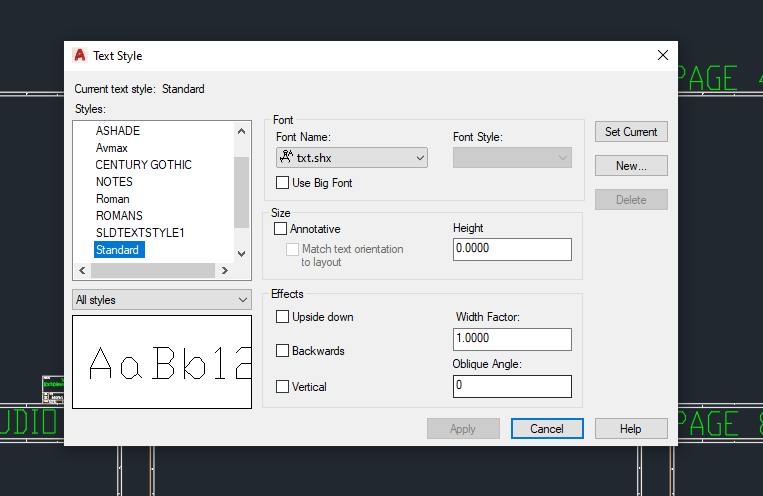Enable the Upside down effect
Viewport: 763px width, 496px height.
282,316
